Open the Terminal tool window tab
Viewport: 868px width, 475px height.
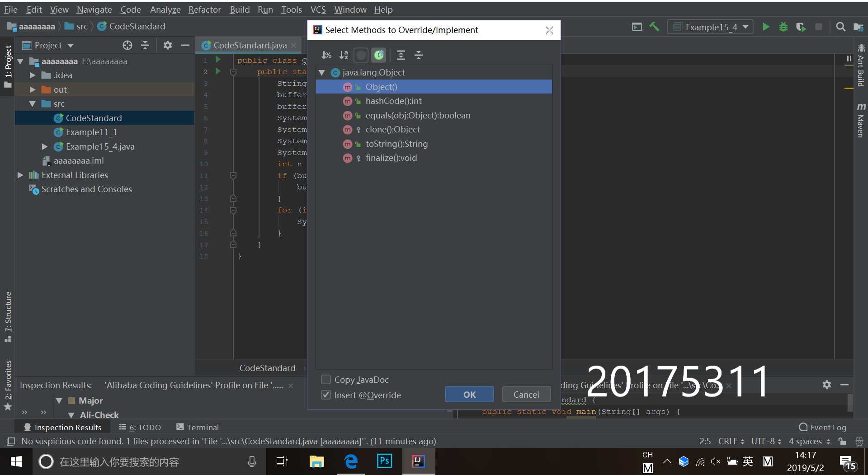click(198, 427)
